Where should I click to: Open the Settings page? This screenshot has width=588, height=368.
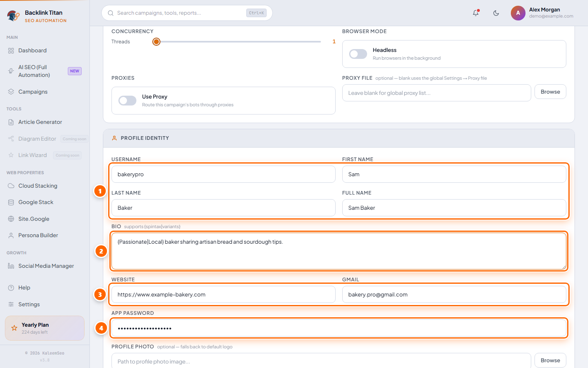(45, 305)
